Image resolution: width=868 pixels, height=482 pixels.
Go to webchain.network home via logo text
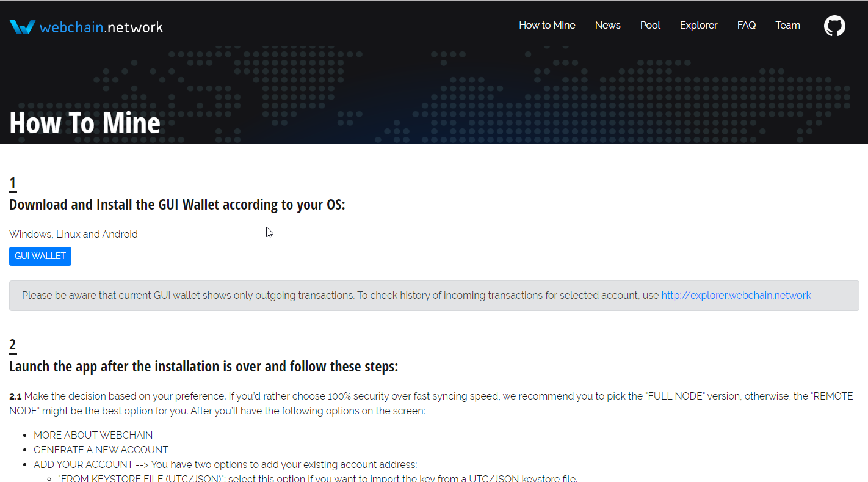coord(101,27)
